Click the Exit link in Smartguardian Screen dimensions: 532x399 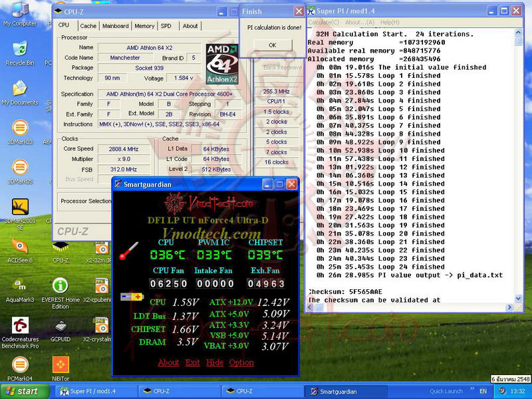(192, 362)
